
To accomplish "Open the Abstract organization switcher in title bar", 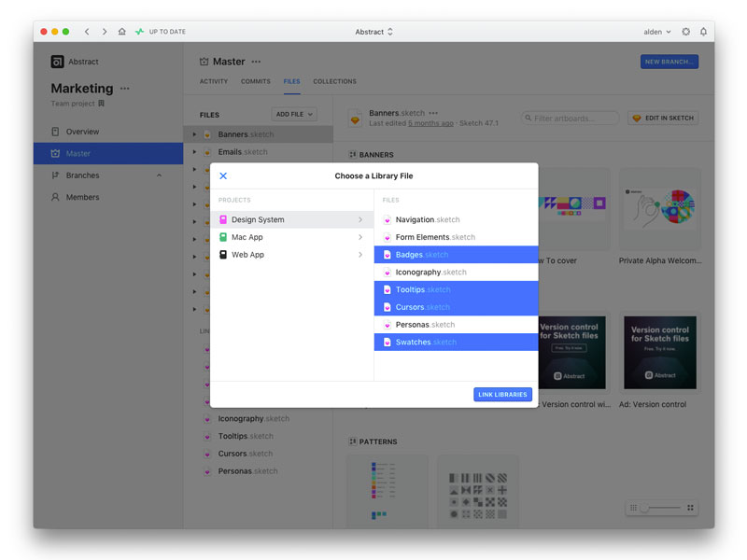I will (x=374, y=32).
